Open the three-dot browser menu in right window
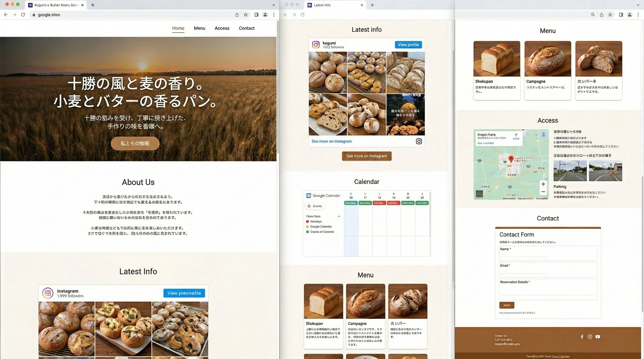644x359 pixels. point(638,15)
